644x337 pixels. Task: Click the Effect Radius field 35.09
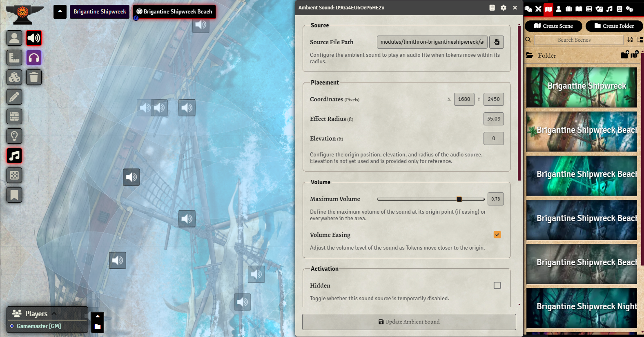tap(494, 119)
